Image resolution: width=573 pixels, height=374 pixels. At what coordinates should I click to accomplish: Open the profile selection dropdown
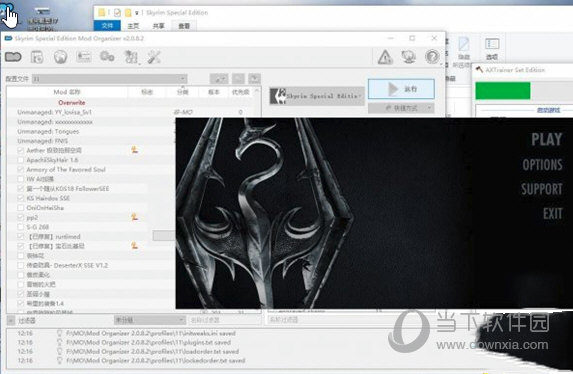point(110,79)
